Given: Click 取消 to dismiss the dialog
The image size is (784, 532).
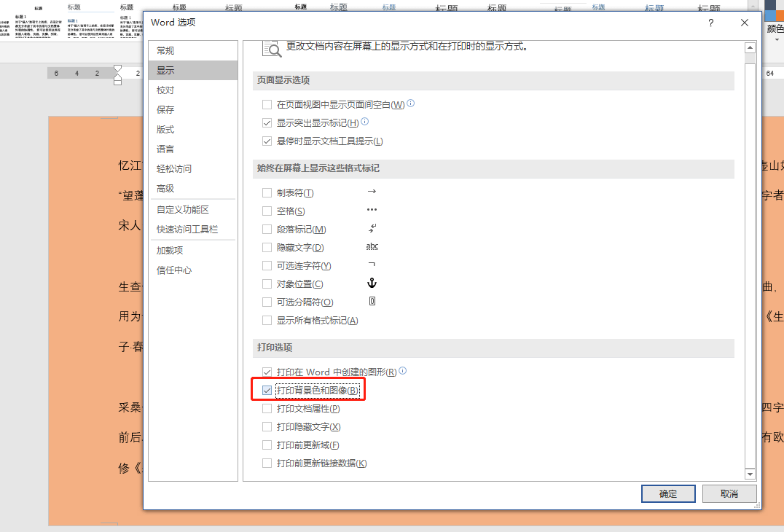Looking at the screenshot, I should click(729, 493).
